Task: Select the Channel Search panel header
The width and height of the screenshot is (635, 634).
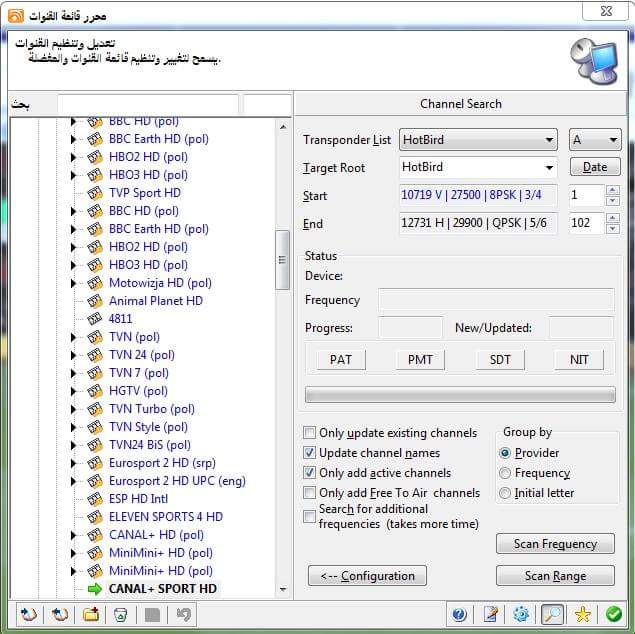Action: coord(461,104)
